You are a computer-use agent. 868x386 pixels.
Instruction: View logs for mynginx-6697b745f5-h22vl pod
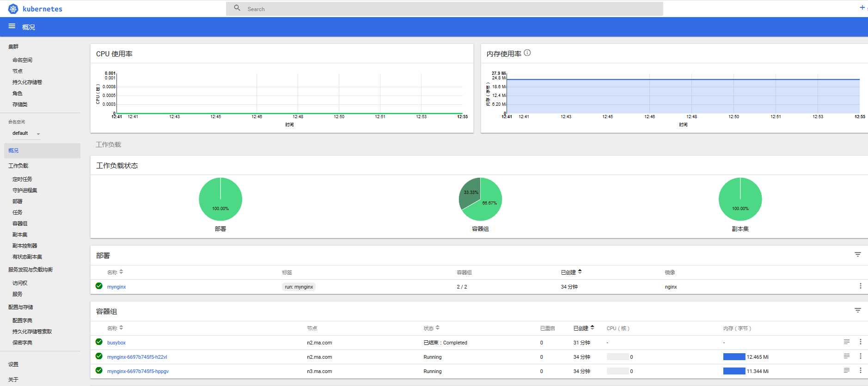click(847, 356)
